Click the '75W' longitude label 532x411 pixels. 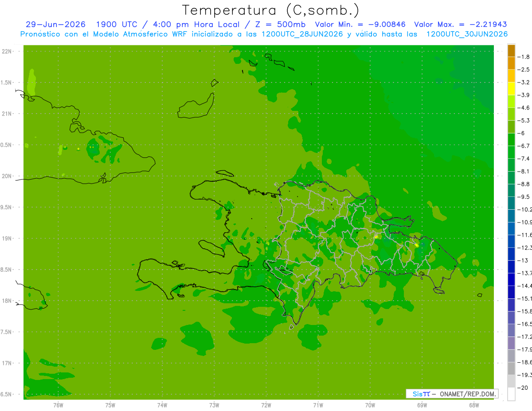pos(110,405)
